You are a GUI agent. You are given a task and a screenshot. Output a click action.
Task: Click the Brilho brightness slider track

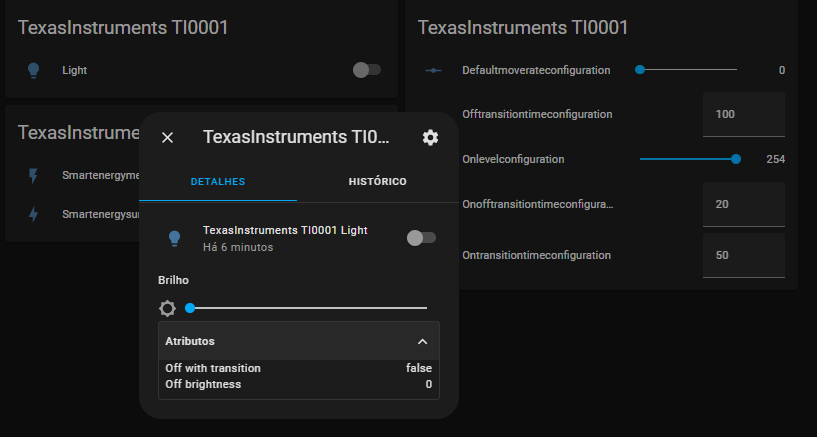[x=308, y=308]
